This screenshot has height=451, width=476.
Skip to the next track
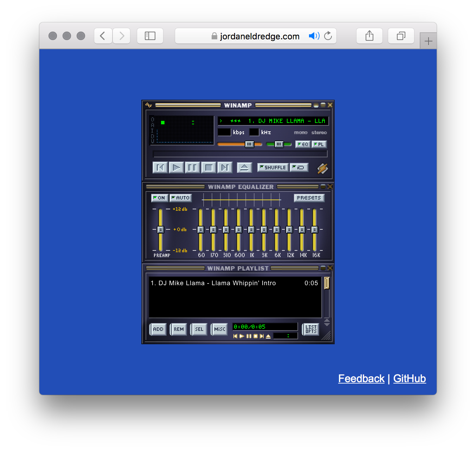tap(225, 168)
